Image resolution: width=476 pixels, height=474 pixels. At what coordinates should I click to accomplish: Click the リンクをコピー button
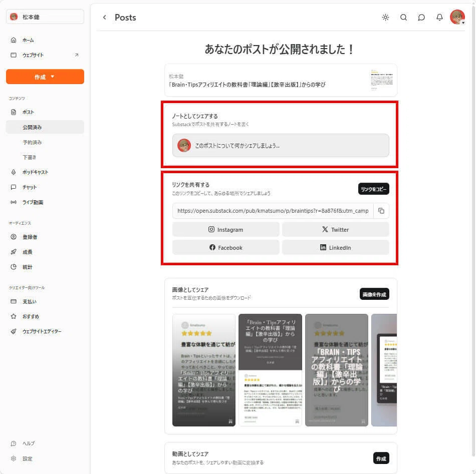[373, 189]
